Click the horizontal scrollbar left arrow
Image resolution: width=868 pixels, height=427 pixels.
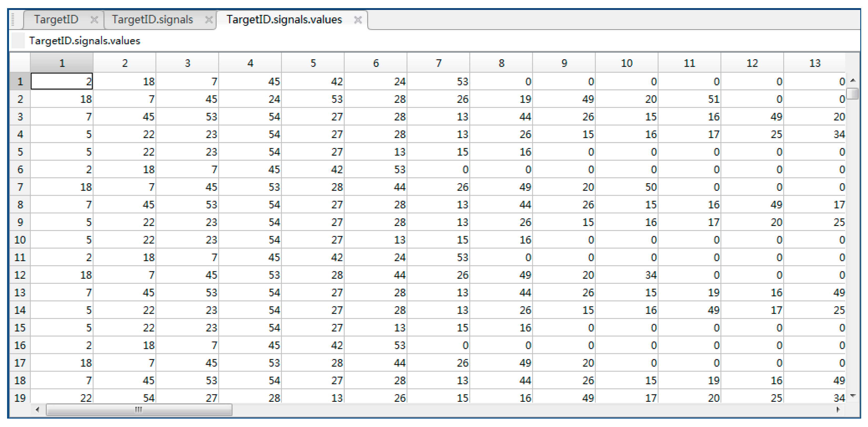click(x=37, y=410)
